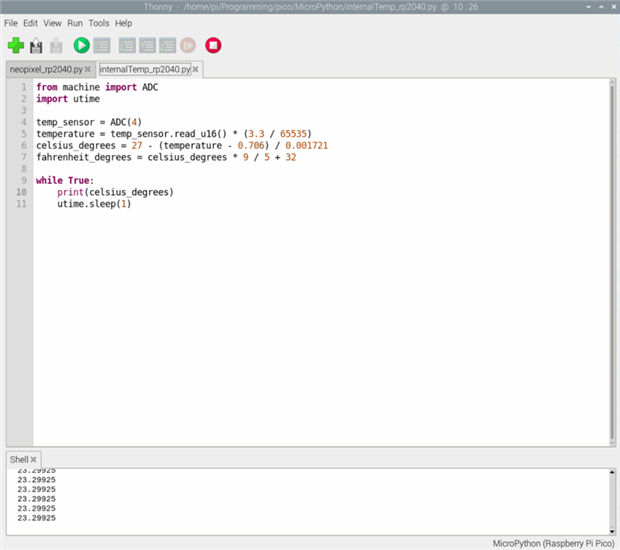Click the Resume debugging icon
620x550 pixels.
188,45
